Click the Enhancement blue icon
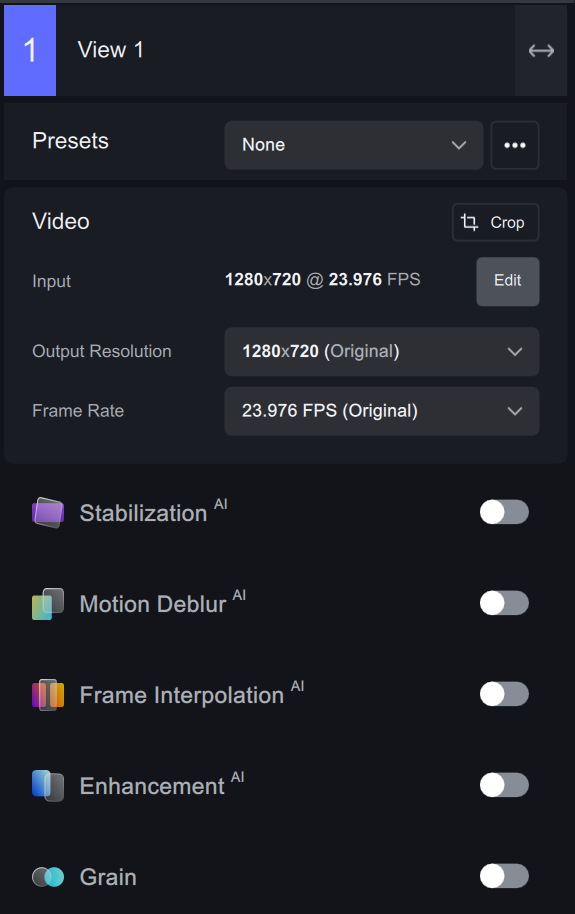 point(48,786)
